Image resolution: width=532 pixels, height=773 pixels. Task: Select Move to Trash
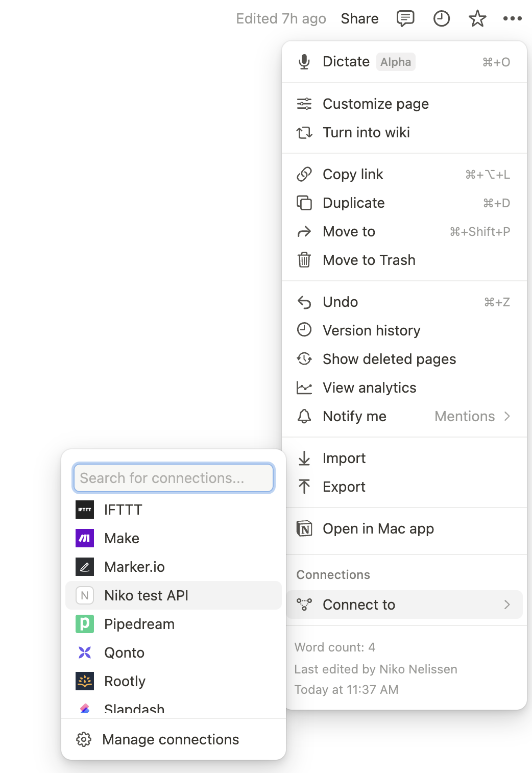[404, 260]
